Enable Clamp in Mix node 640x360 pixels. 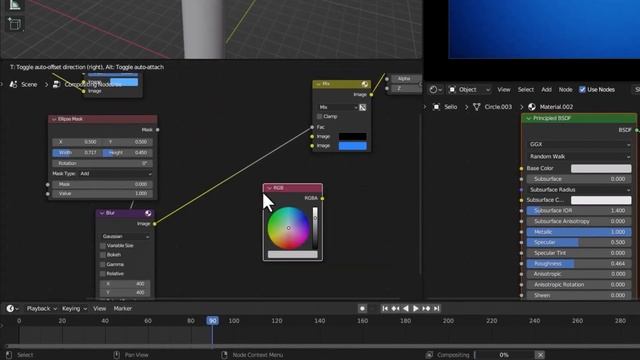point(320,117)
